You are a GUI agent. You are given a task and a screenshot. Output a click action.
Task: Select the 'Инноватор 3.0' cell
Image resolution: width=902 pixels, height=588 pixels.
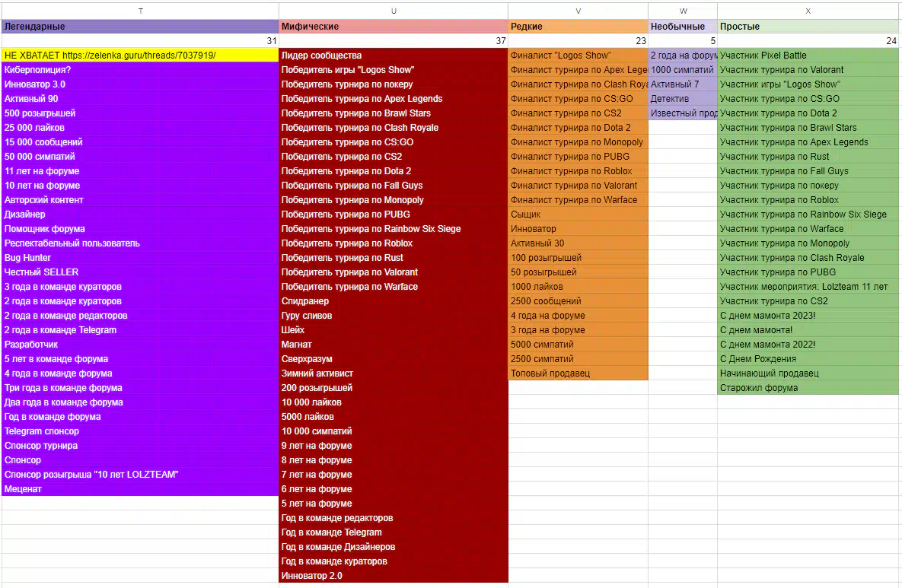tap(140, 84)
